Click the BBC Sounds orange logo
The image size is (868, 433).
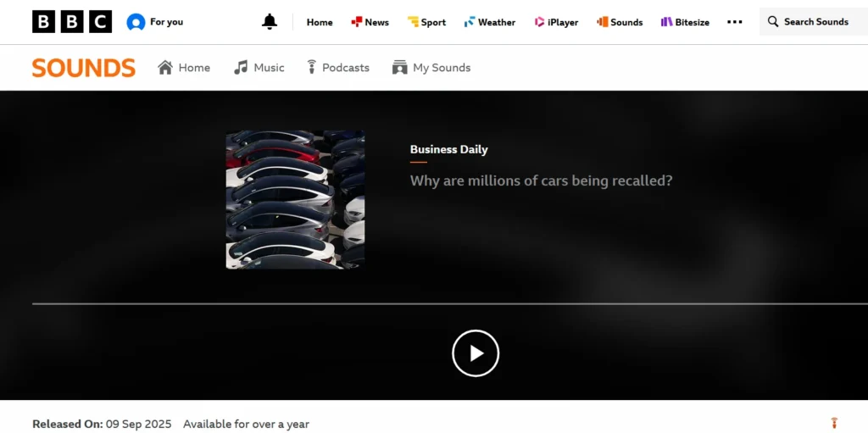84,68
